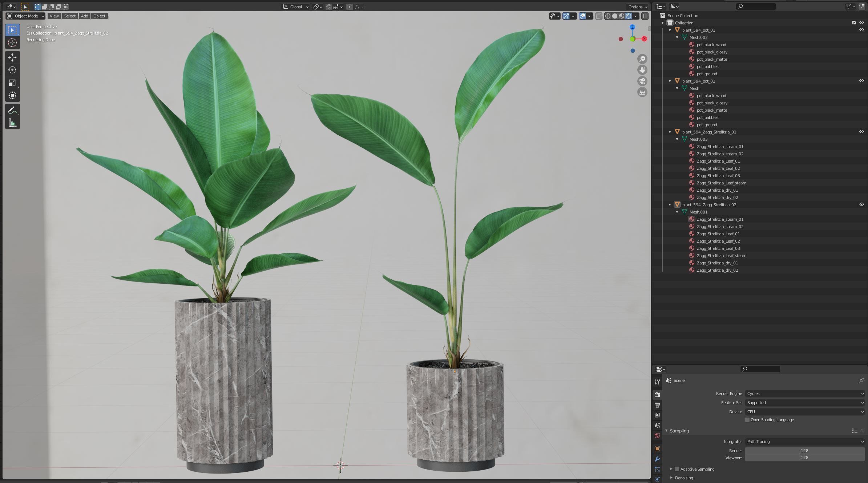Click the camera view icon
868x483 pixels.
642,81
